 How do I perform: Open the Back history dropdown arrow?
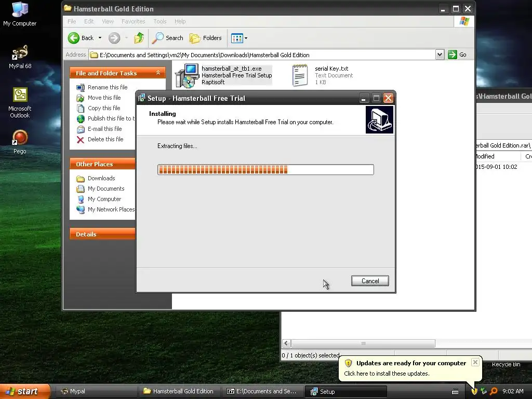[100, 38]
